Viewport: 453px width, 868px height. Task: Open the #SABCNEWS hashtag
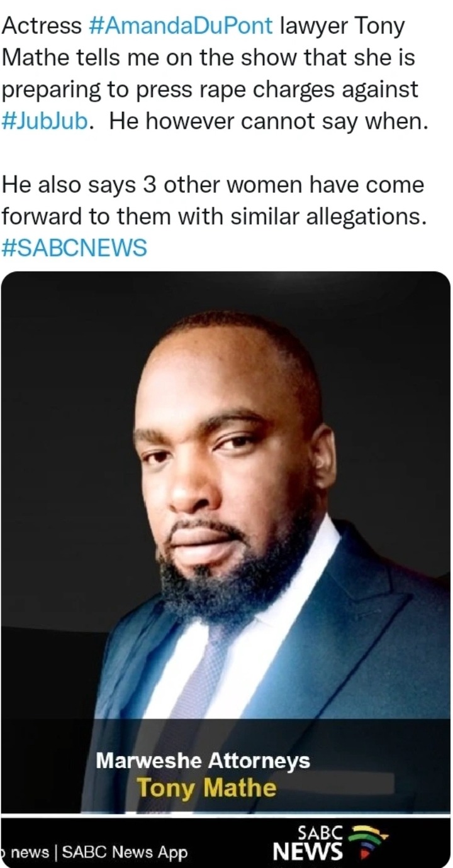click(x=74, y=248)
